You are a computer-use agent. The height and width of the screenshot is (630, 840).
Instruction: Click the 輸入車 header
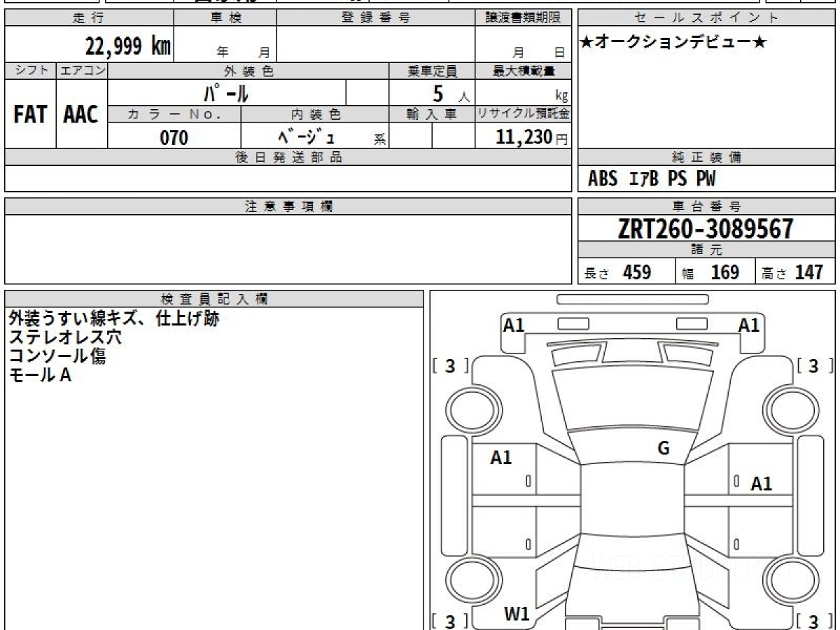click(432, 115)
